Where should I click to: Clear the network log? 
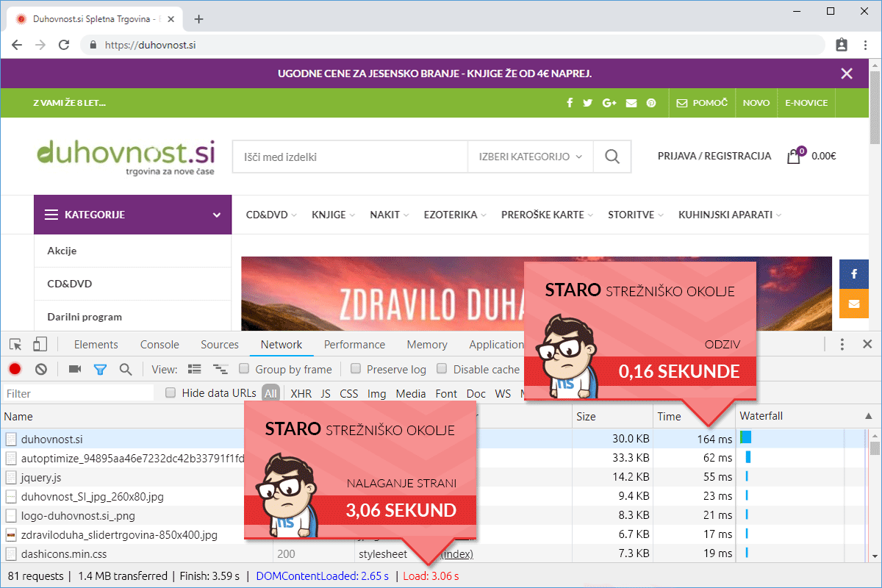click(41, 369)
